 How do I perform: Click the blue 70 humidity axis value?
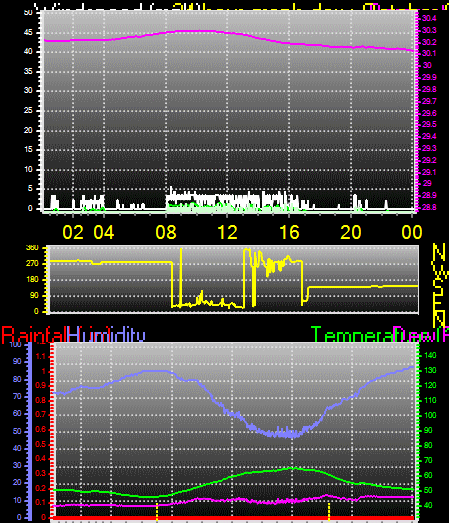coord(17,397)
